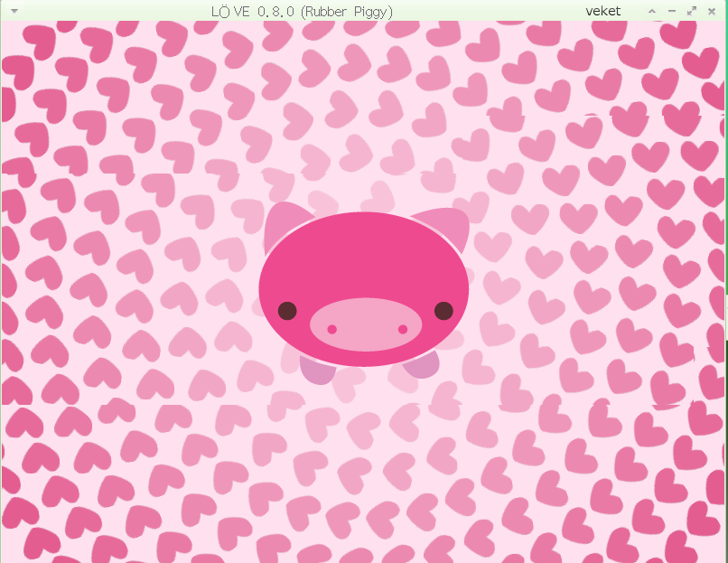
Task: Open the window menu dropdown arrow
Action: (x=14, y=11)
